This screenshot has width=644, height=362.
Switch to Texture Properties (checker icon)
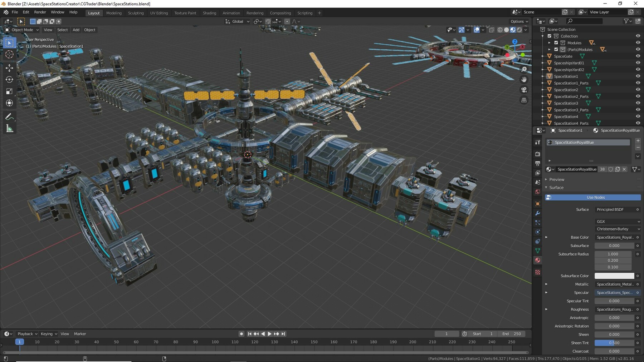[538, 272]
